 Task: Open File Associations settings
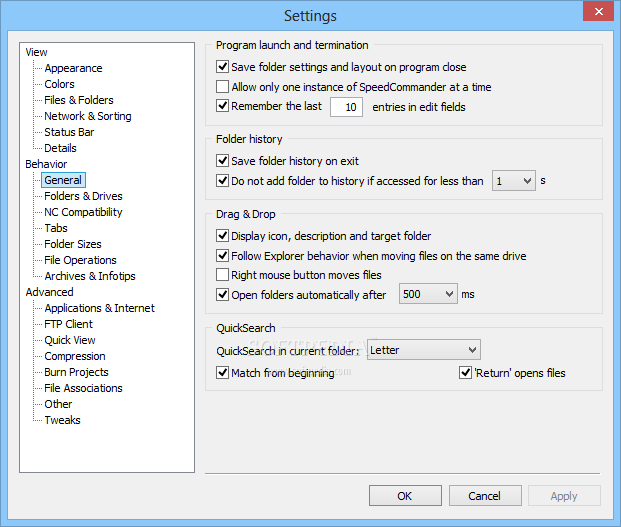click(x=84, y=388)
